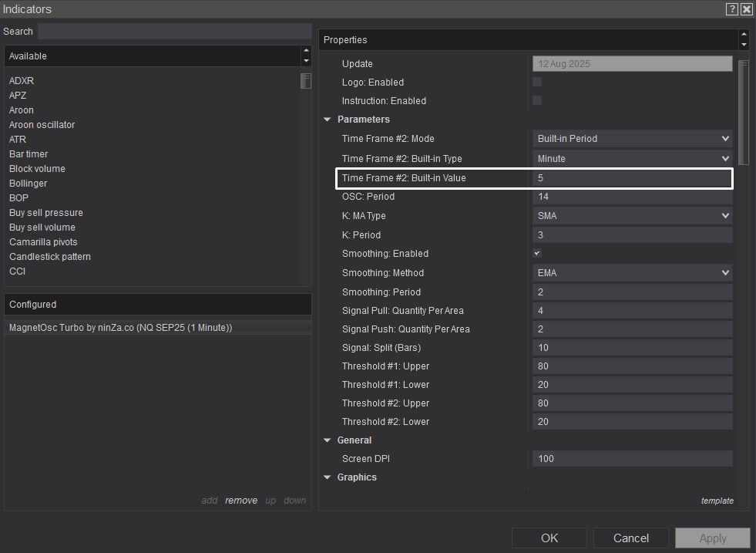Toggle Instruction: Enabled checkbox

pyautogui.click(x=537, y=100)
